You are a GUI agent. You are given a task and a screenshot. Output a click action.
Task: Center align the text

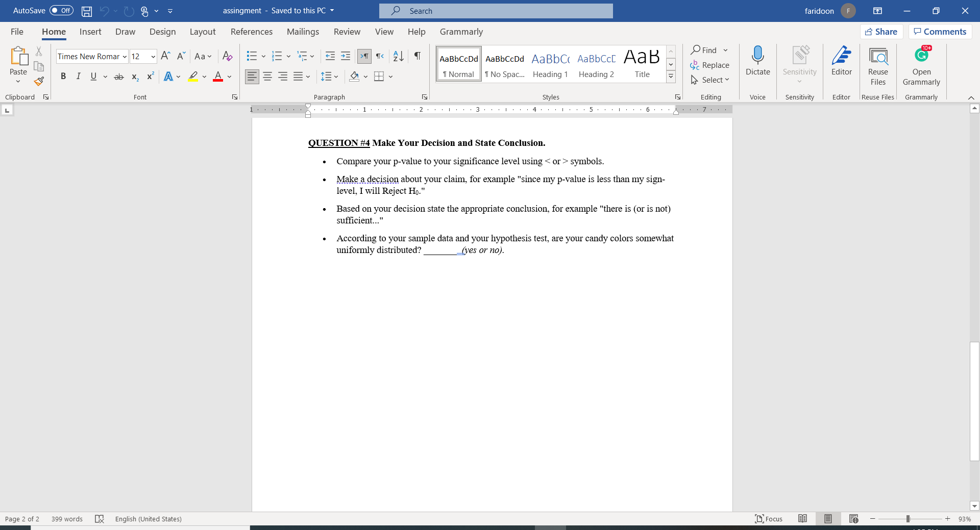pos(267,77)
